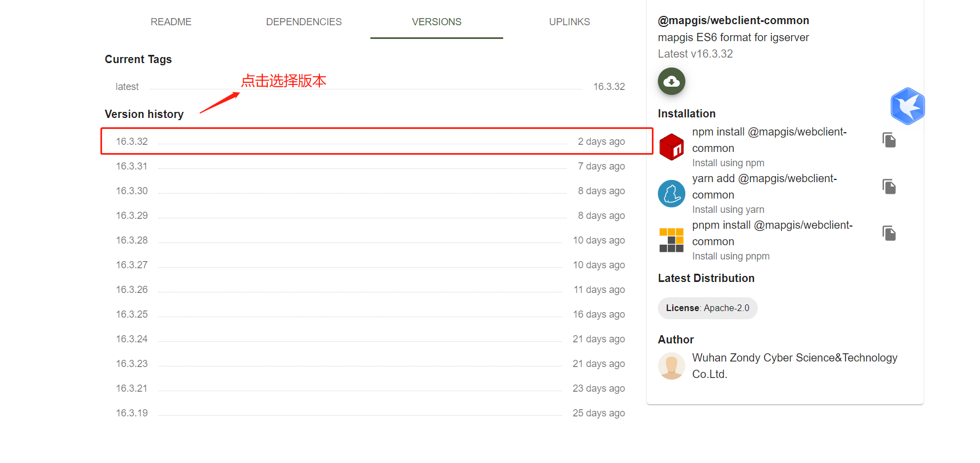Click the 'Install using pnpm' caption

(731, 256)
